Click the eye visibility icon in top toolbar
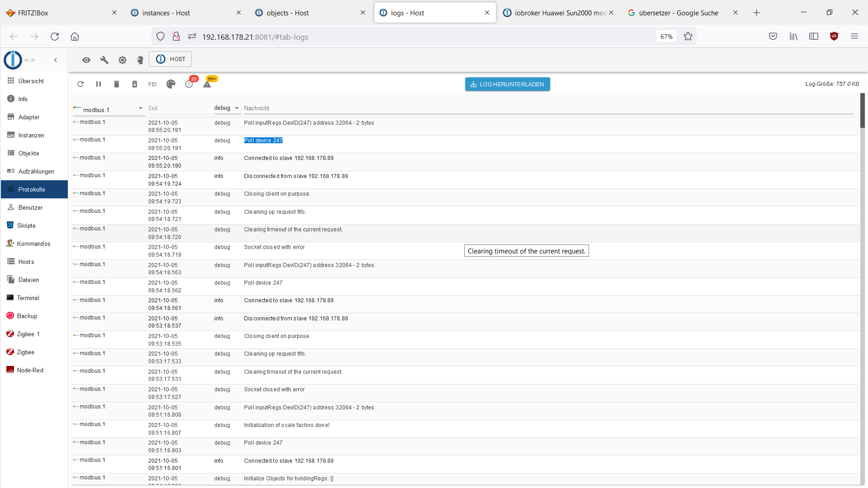868x488 pixels. click(86, 60)
